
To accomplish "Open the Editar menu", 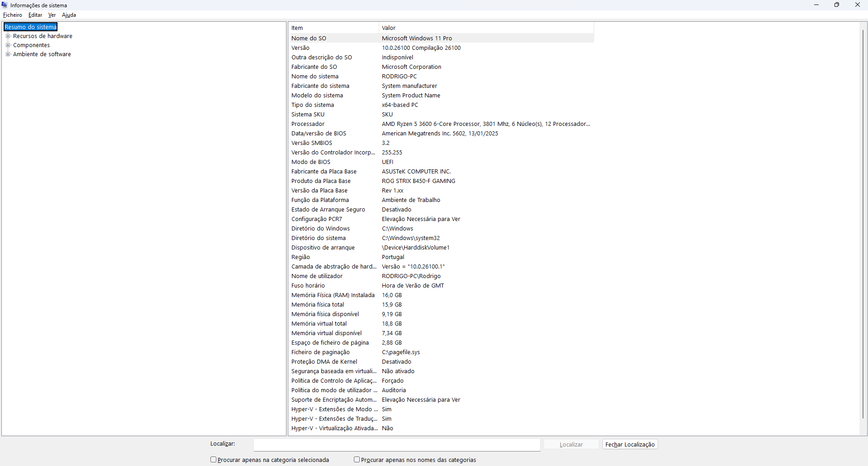I will pyautogui.click(x=35, y=15).
